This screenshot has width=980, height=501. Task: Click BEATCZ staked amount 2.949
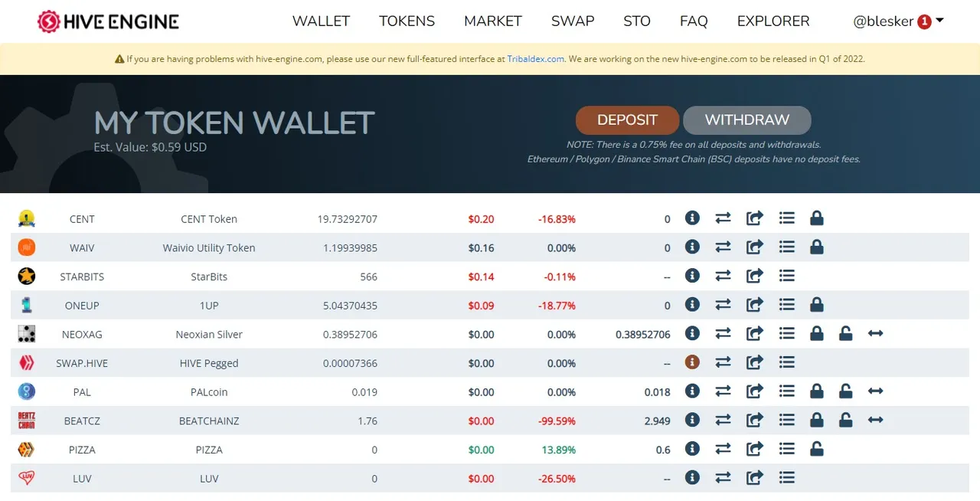click(x=658, y=421)
